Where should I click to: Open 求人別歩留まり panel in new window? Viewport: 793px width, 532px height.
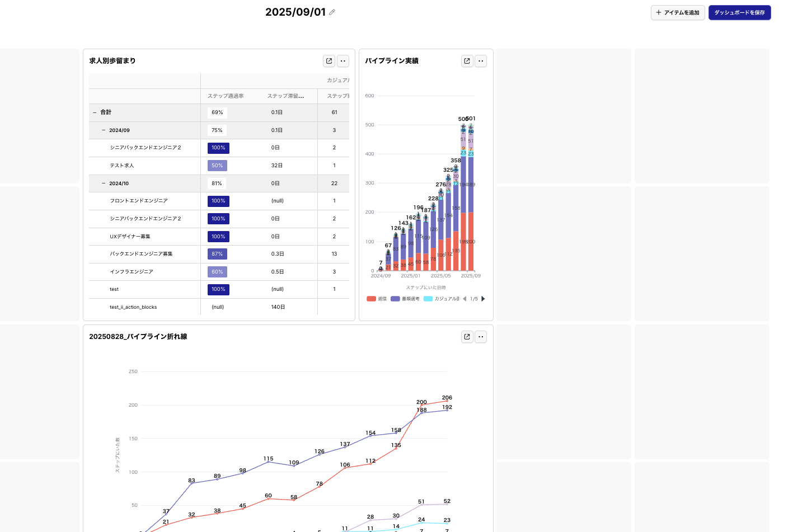(329, 61)
